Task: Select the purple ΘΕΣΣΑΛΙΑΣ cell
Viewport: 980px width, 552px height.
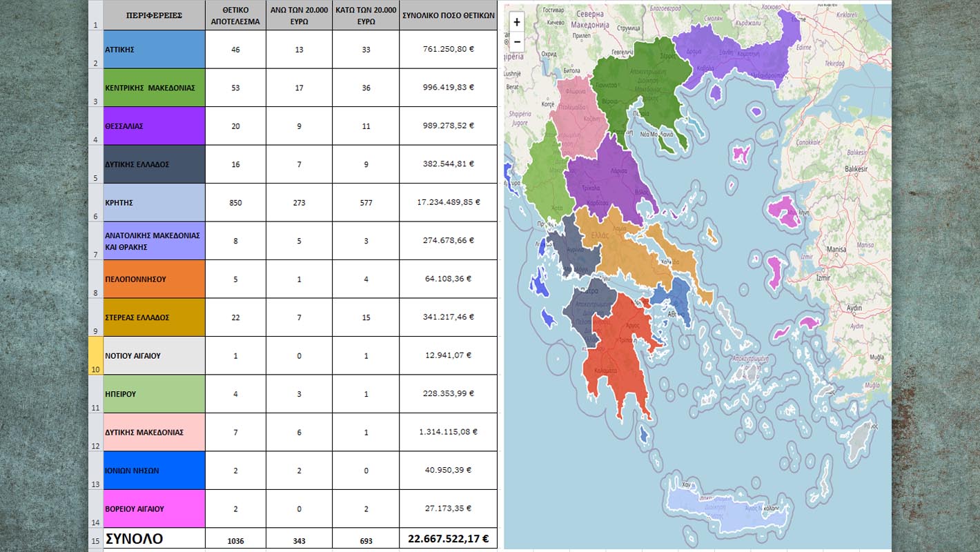Action: tap(154, 126)
